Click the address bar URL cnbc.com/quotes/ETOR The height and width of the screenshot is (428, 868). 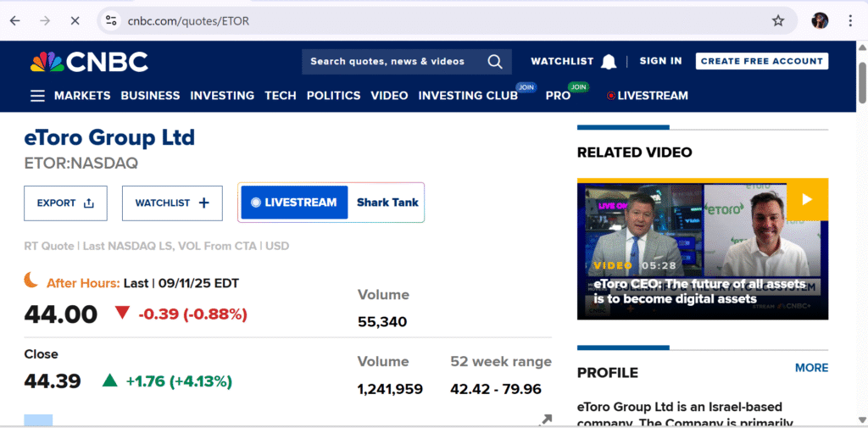point(188,21)
